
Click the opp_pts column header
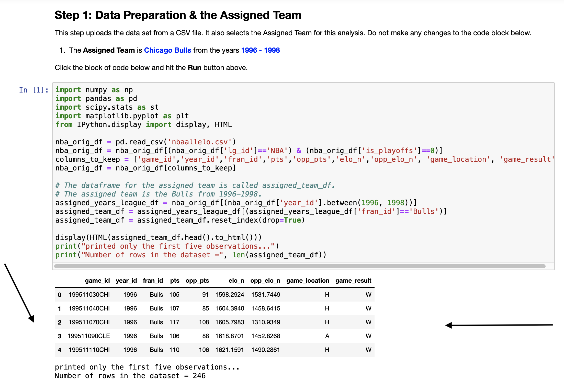[197, 281]
